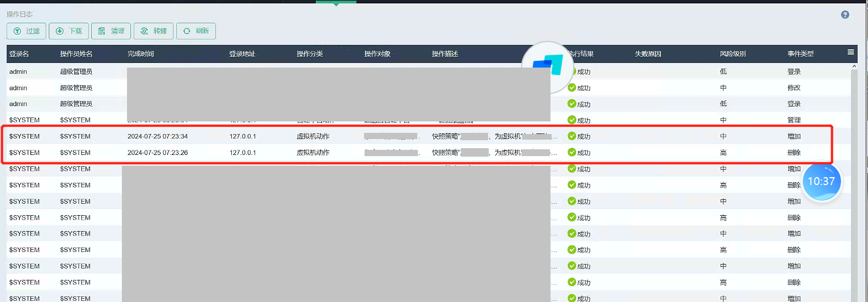Select the log row timestamped 2024-07-25 07:23:26
868x302 pixels.
click(x=158, y=153)
